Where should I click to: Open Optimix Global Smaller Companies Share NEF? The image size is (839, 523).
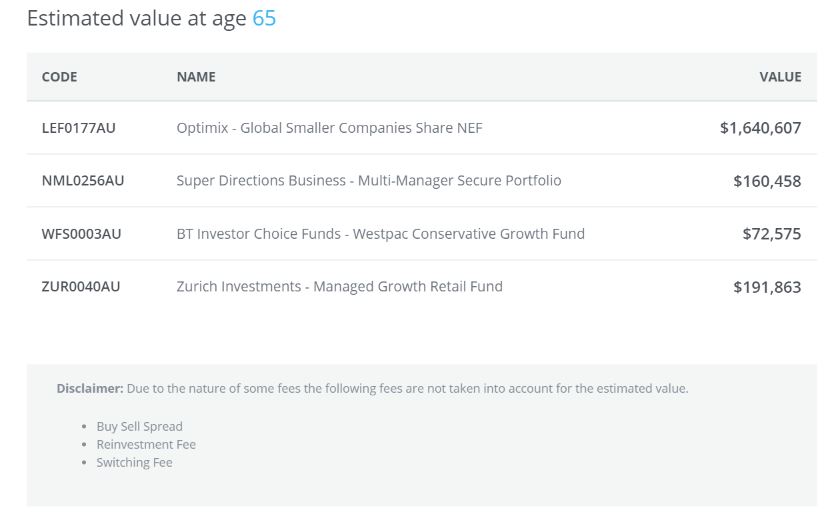pyautogui.click(x=330, y=128)
